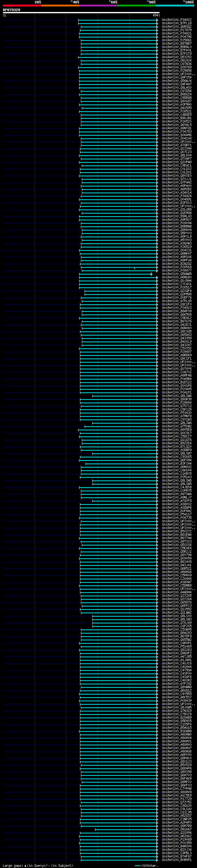Select the UniRef100_P26521 label
This screenshot has width=197, height=868.
[x=177, y=111]
